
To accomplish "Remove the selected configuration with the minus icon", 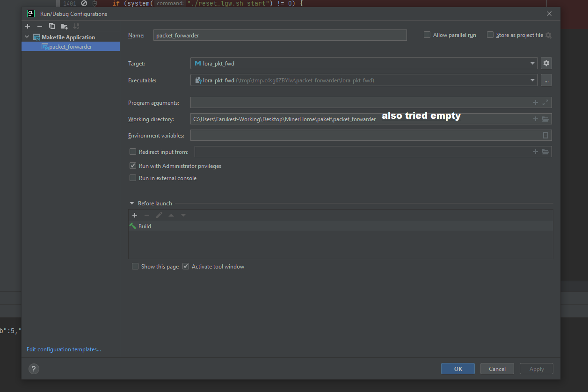I will click(40, 26).
